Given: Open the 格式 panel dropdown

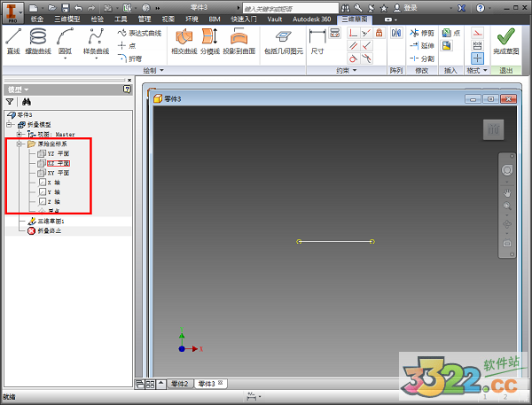Looking at the screenshot, I should (477, 70).
